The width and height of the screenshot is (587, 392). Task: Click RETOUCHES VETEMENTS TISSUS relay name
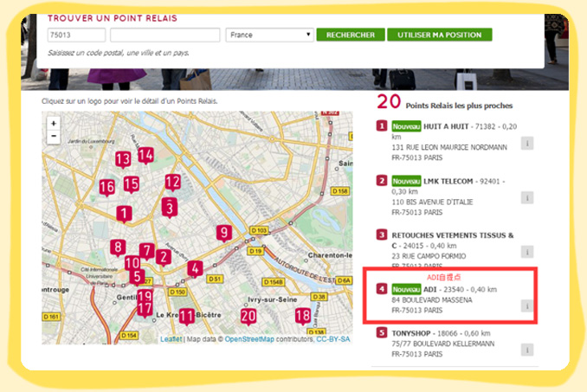[453, 241]
